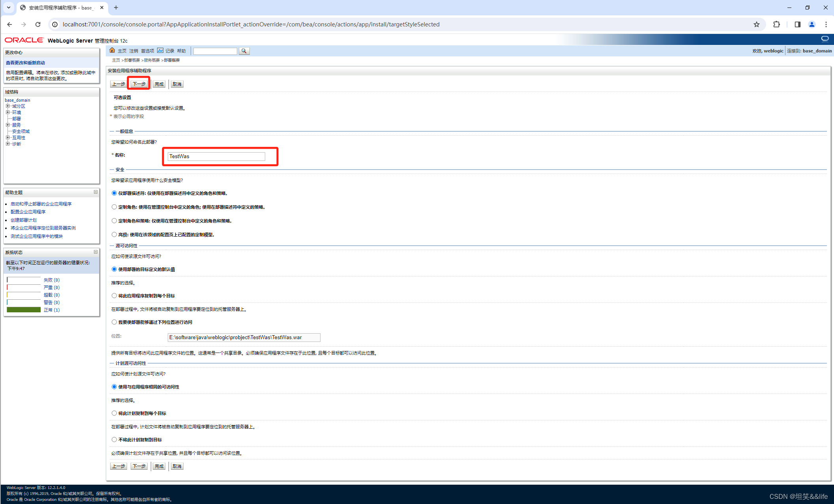Click 服务概要 breadcrumb link
834x504 pixels.
point(152,60)
